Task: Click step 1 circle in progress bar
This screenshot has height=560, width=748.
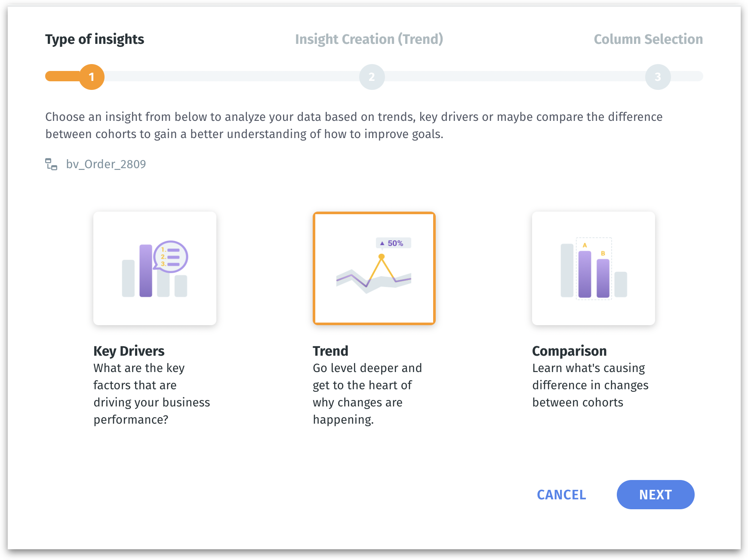Action: coord(92,77)
